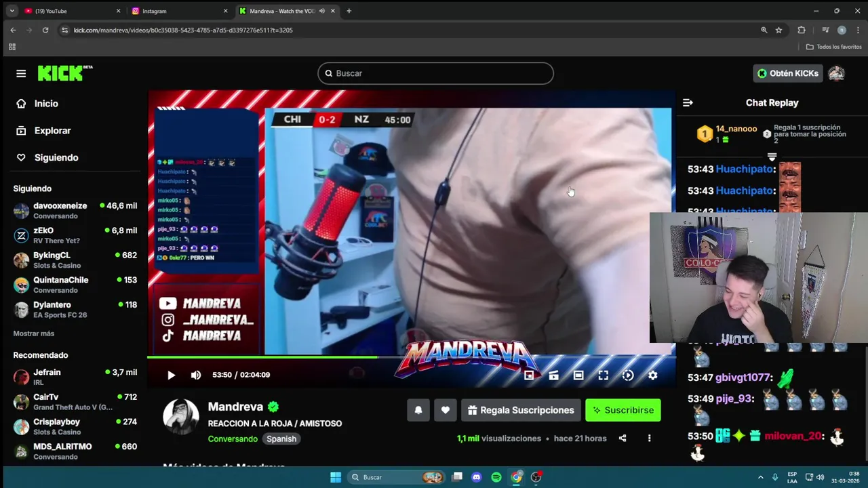The image size is (868, 488).
Task: Collapse the Chat Replay panel
Action: [688, 103]
